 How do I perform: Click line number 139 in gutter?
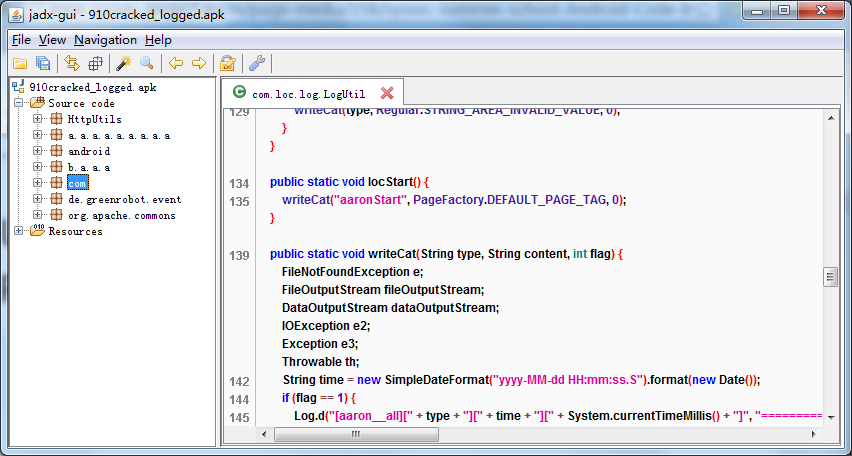(x=239, y=255)
